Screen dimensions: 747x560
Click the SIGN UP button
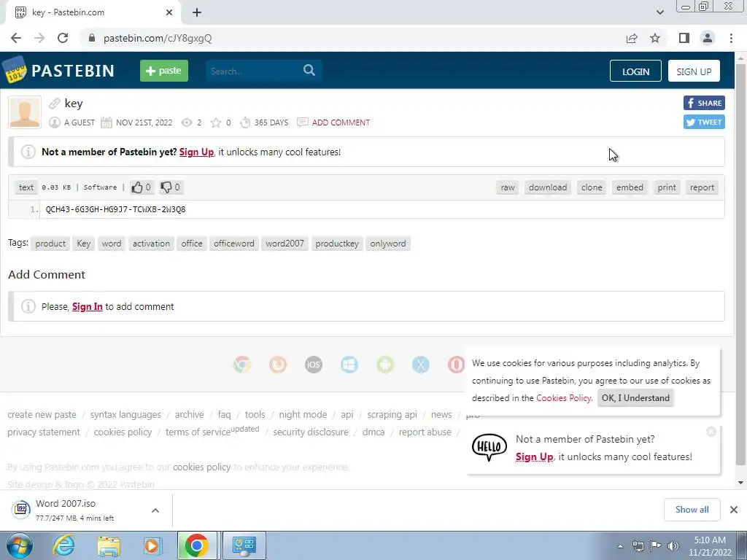click(694, 71)
